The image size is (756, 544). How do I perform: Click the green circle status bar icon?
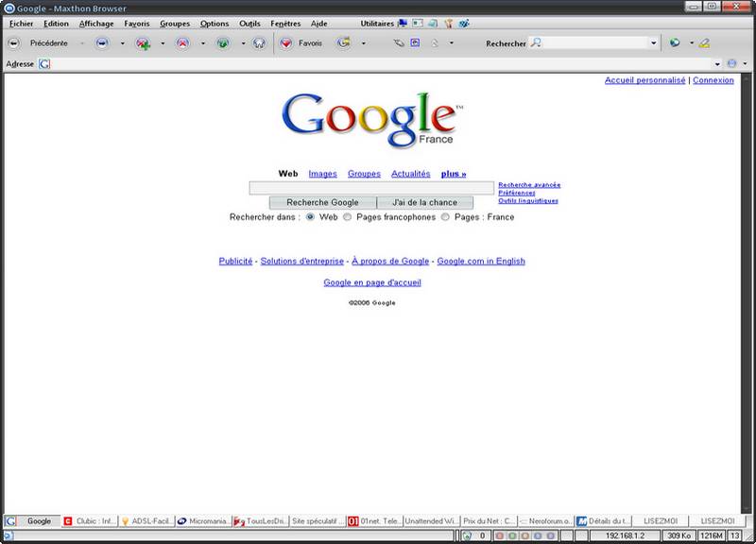click(512, 535)
